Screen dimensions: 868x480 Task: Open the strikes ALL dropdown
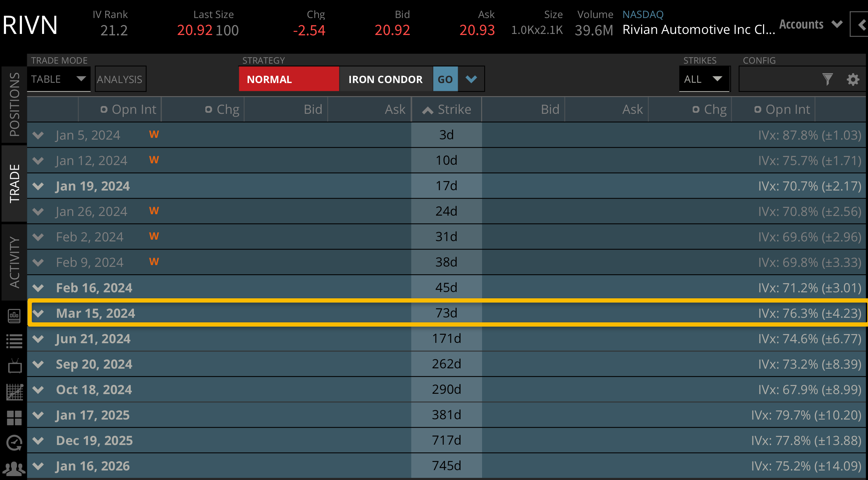pyautogui.click(x=704, y=79)
